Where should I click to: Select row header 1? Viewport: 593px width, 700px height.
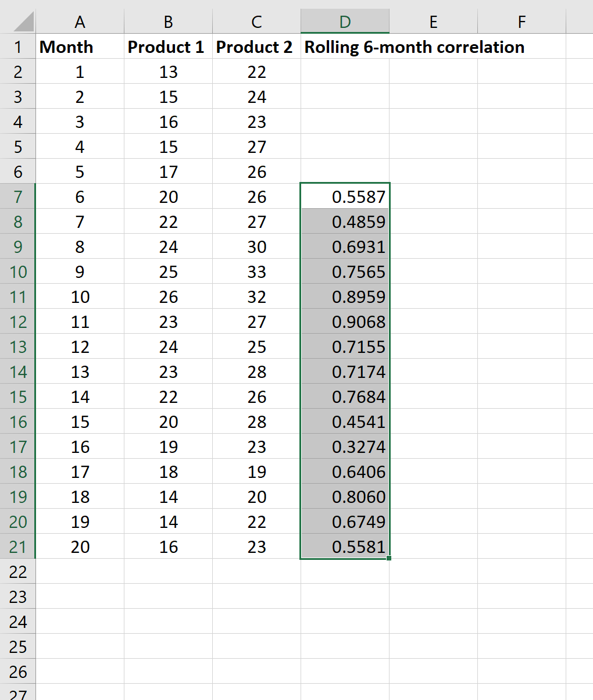pos(17,47)
